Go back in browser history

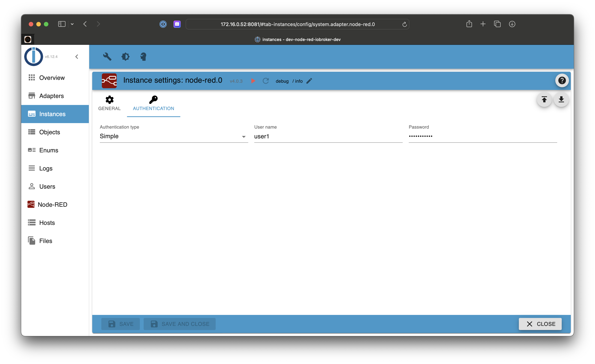85,24
